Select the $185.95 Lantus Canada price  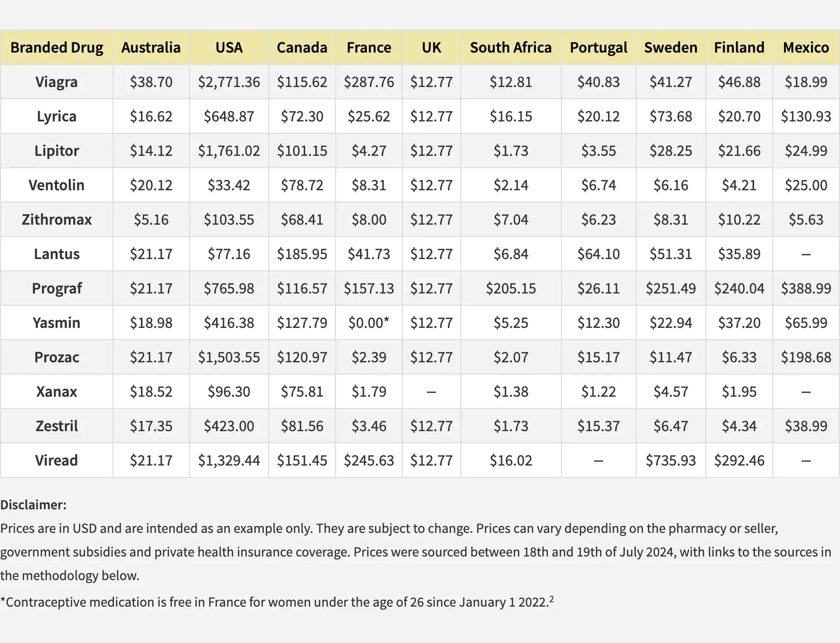302,254
